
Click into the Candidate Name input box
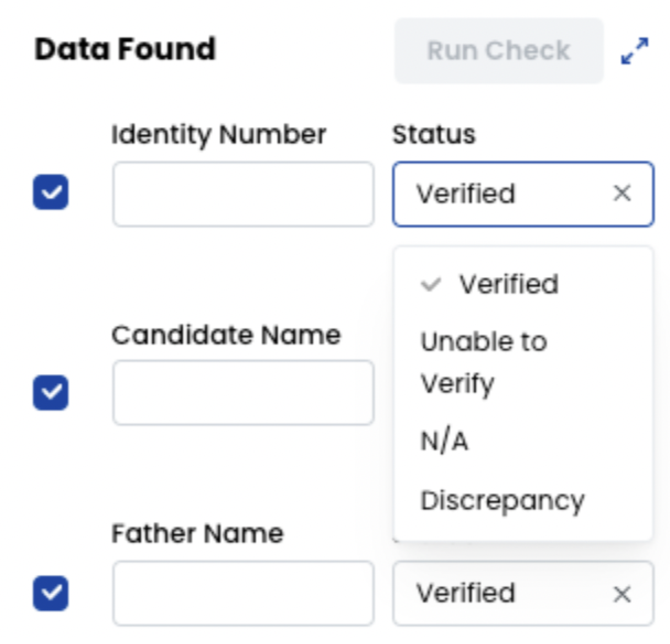pyautogui.click(x=243, y=393)
